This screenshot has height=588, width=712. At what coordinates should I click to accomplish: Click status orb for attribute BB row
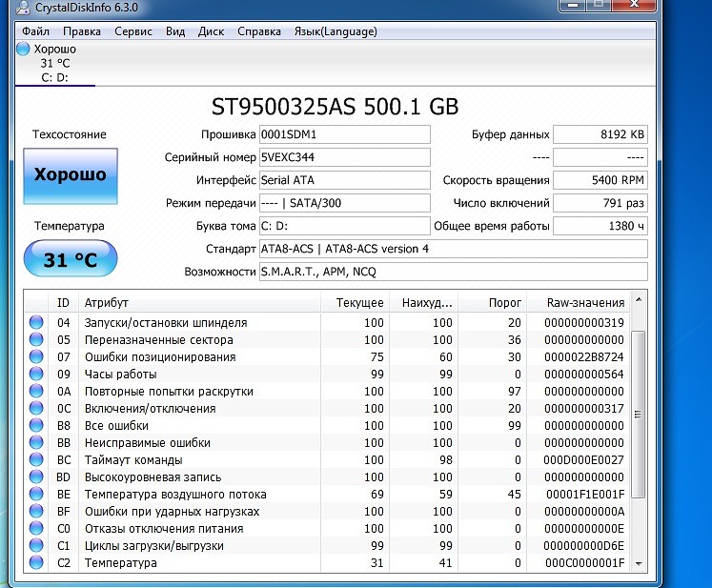36,443
